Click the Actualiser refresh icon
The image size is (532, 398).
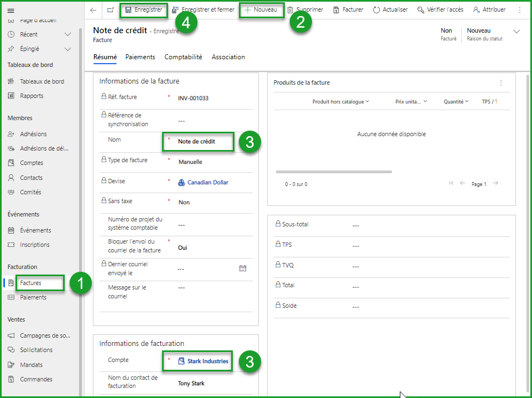377,10
